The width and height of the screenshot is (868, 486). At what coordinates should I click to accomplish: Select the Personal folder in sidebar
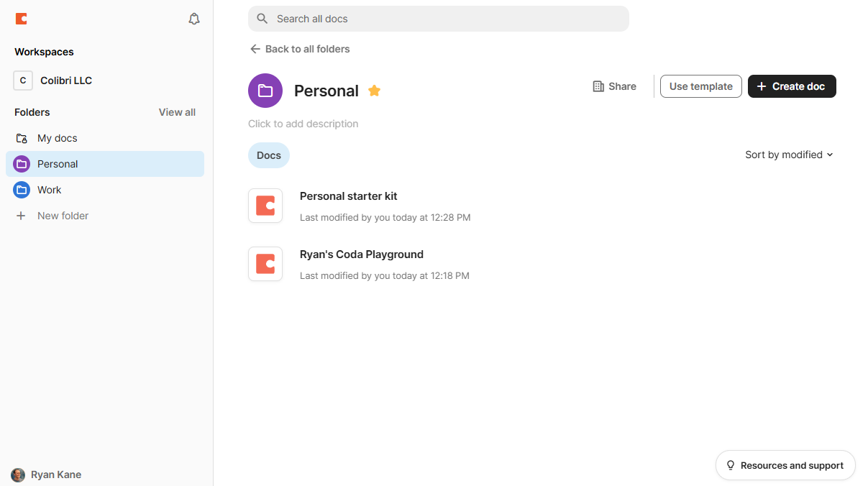[58, 164]
